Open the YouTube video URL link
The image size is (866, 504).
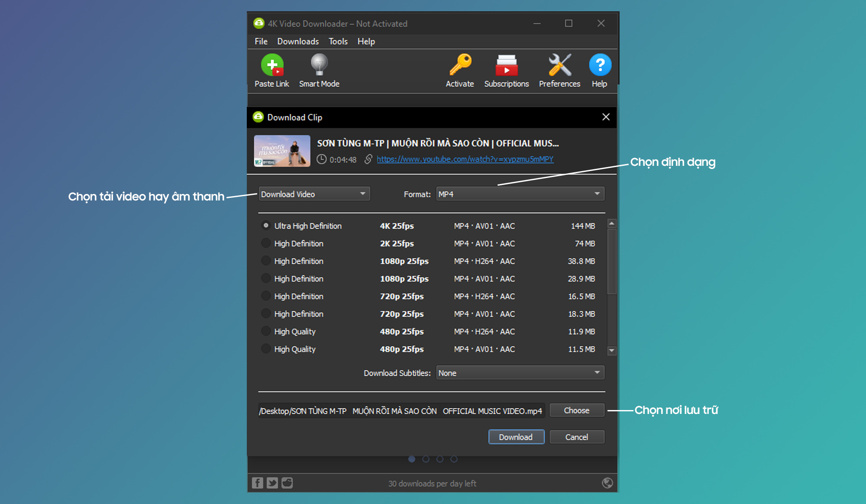[465, 159]
